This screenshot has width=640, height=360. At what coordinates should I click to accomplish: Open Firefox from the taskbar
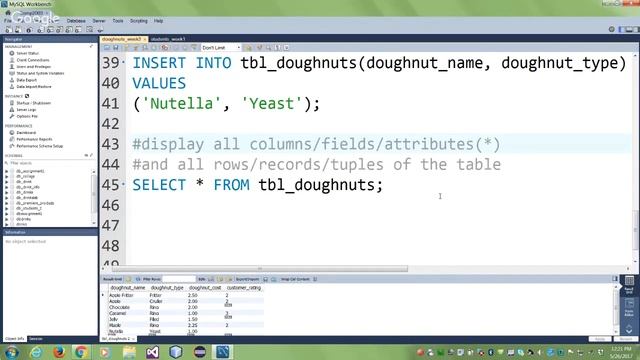tap(59, 352)
